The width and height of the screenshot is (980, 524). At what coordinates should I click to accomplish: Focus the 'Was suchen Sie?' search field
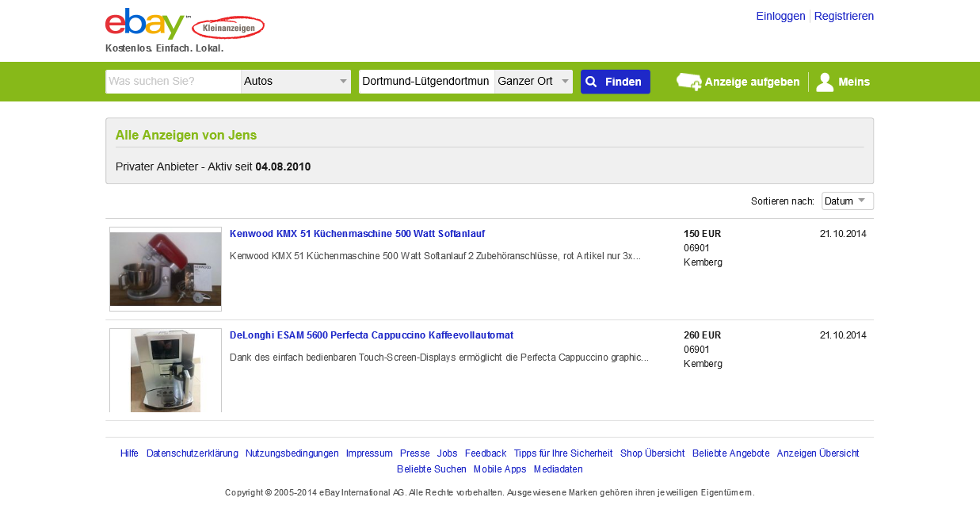[x=174, y=82]
